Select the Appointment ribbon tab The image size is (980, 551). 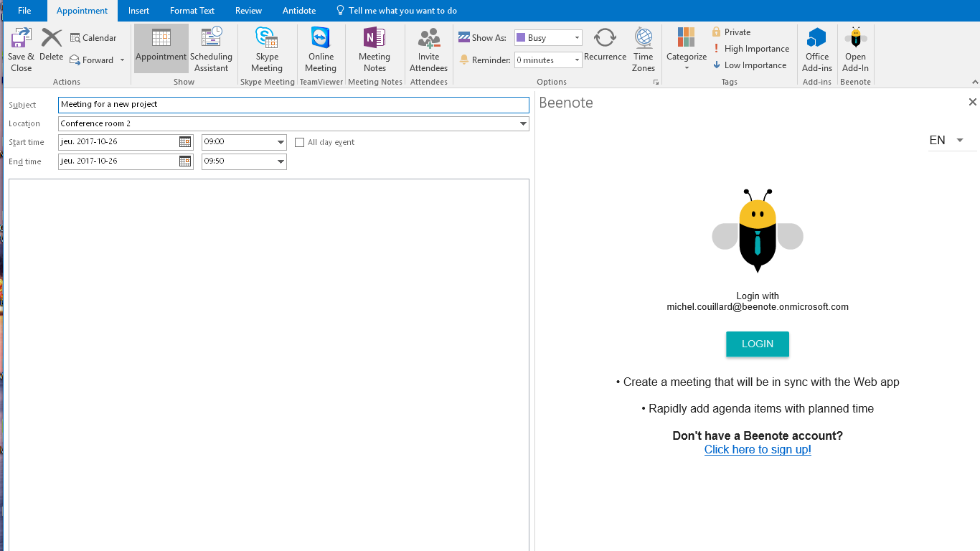[83, 11]
